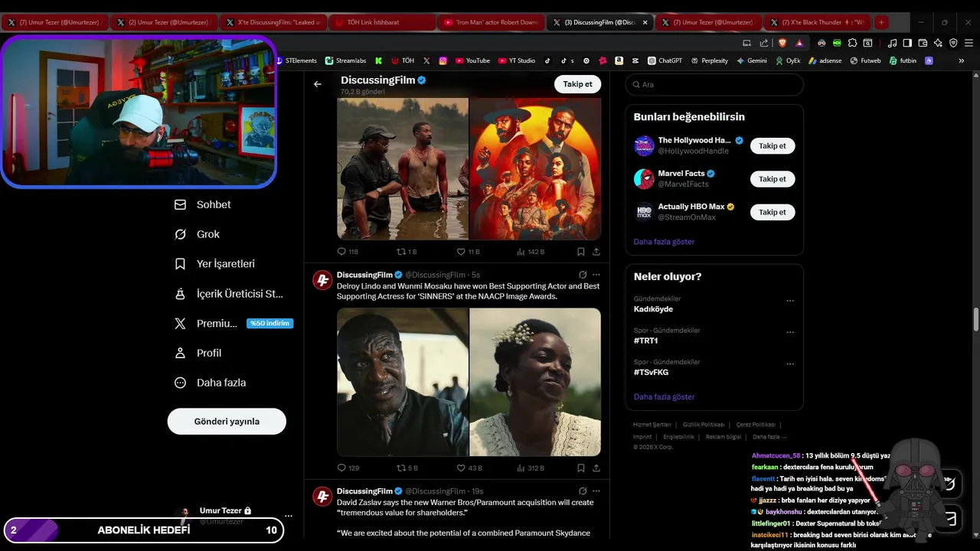Image resolution: width=980 pixels, height=551 pixels.
Task: Open Perplexity bookmark
Action: [x=709, y=60]
